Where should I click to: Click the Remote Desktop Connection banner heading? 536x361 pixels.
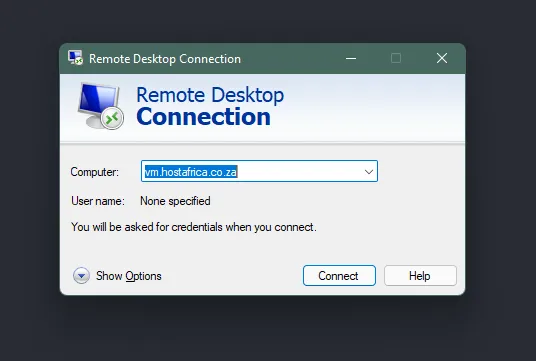210,106
